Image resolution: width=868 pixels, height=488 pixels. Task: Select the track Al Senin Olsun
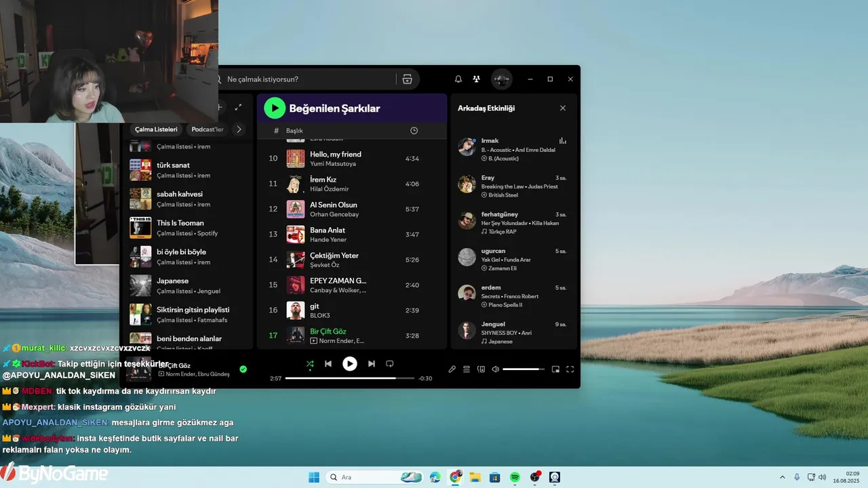351,209
